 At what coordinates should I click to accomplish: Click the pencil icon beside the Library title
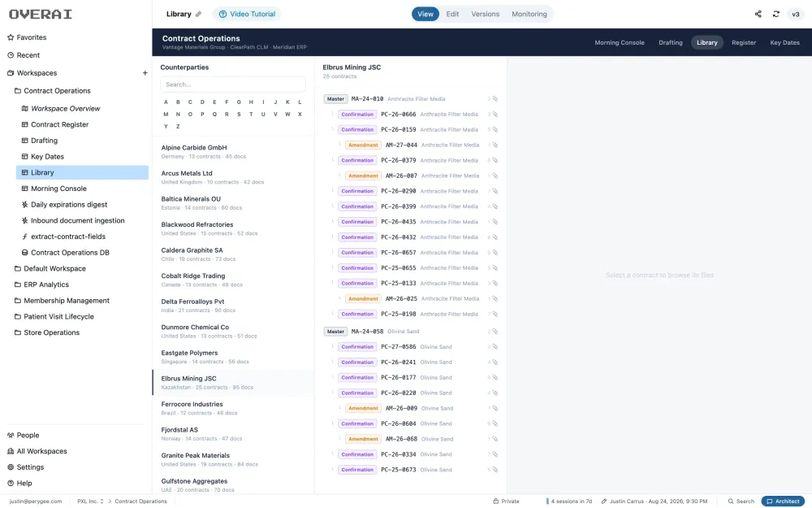(198, 14)
